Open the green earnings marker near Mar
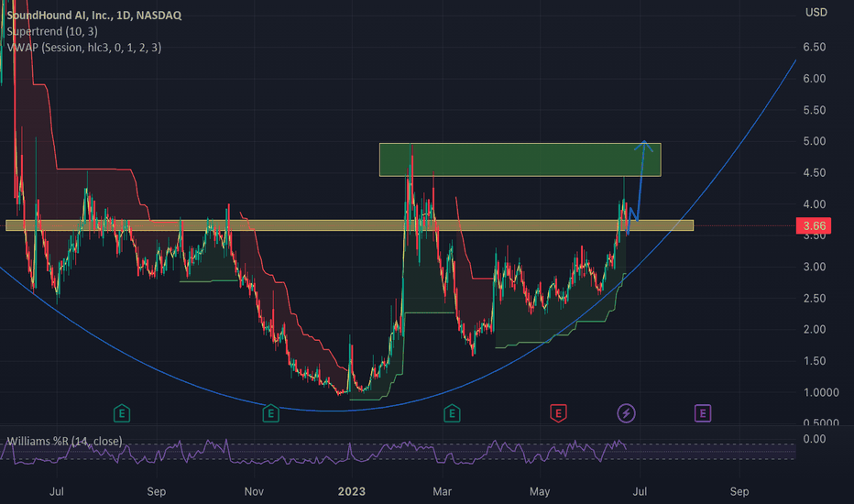Screen dimensions: 854x504 click(452, 413)
